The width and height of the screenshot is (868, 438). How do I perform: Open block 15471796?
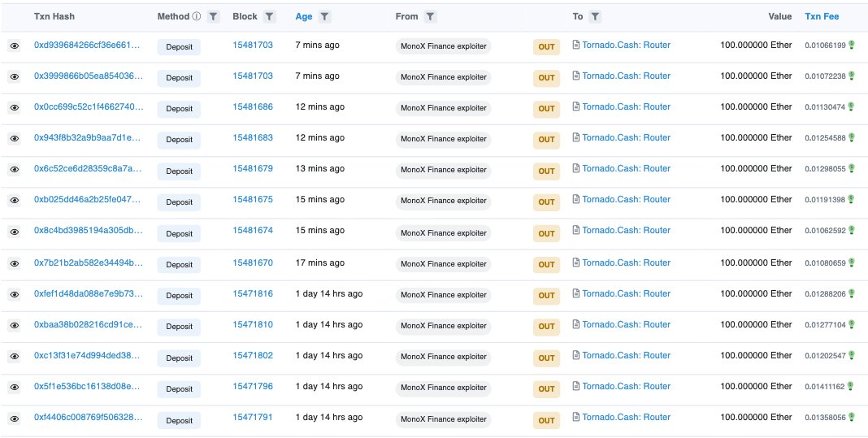253,386
